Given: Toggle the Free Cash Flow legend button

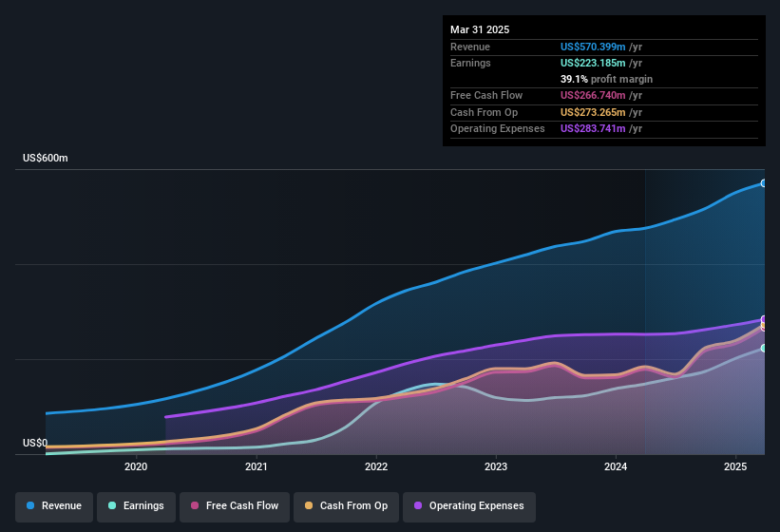Looking at the screenshot, I should (x=235, y=506).
